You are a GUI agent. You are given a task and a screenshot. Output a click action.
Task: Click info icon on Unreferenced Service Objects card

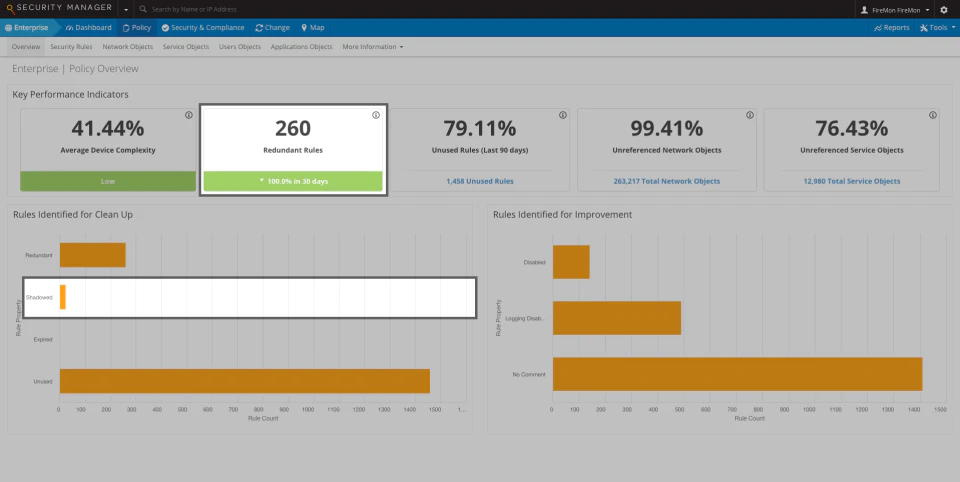click(932, 115)
